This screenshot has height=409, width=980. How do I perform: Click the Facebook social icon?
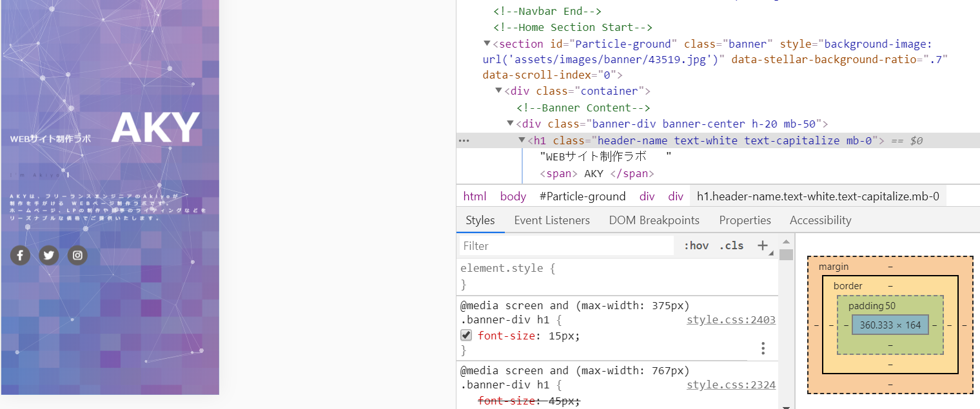click(20, 256)
